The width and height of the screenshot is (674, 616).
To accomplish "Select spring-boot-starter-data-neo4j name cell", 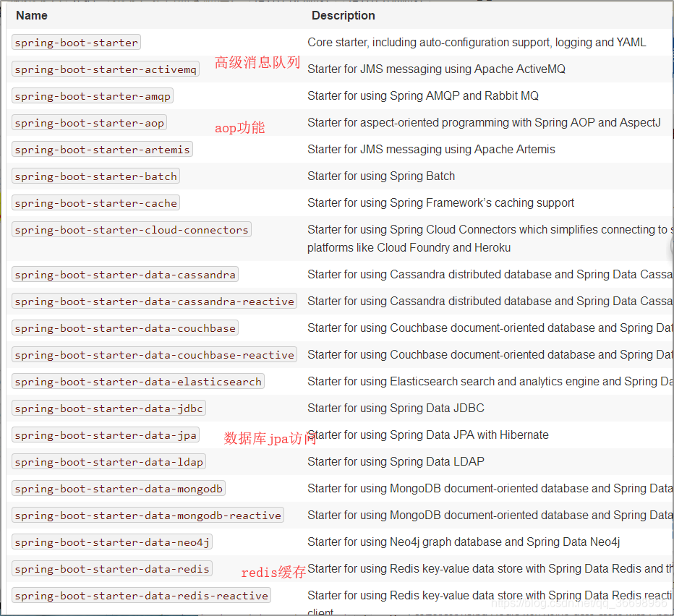I will point(112,542).
